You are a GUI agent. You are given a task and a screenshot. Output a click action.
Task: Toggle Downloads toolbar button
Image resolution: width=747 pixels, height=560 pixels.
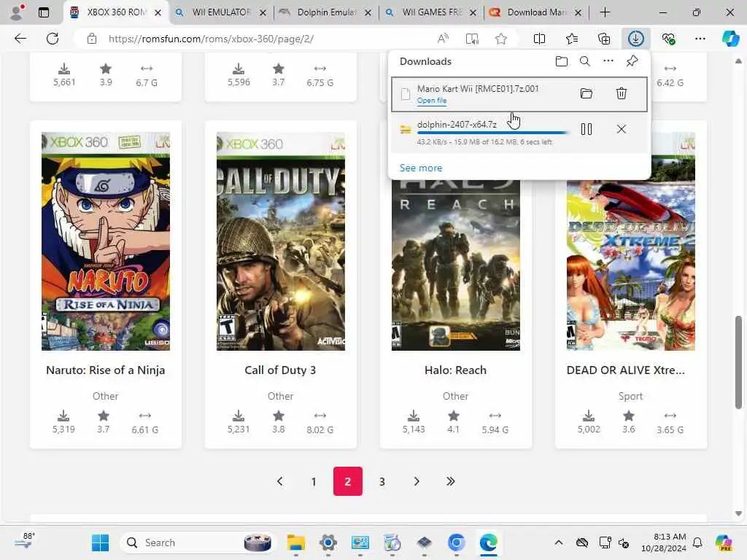(x=636, y=39)
